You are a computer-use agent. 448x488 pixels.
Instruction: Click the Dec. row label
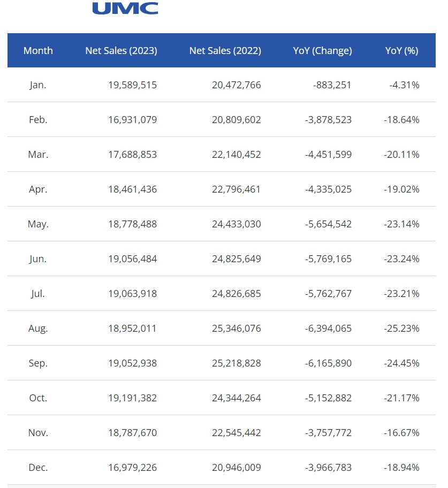click(x=38, y=468)
